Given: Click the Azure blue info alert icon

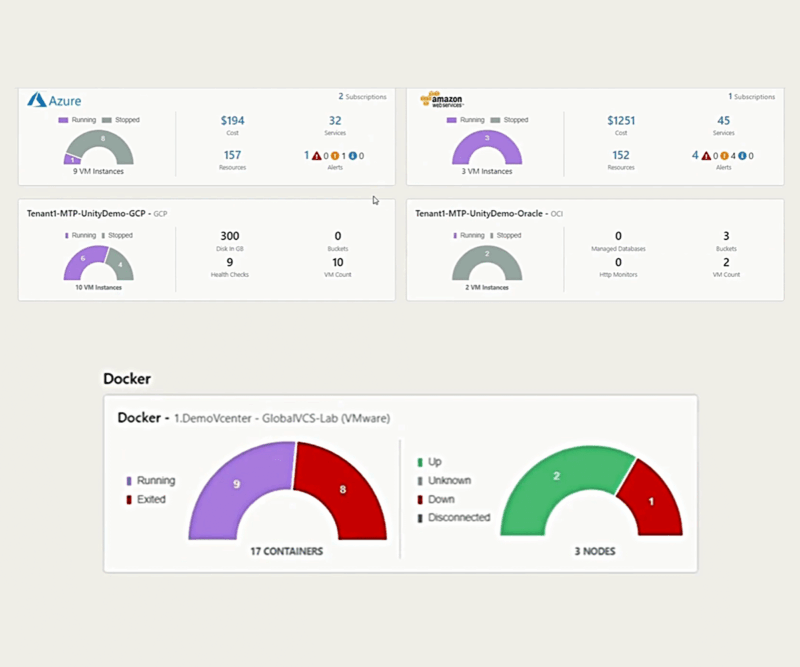Looking at the screenshot, I should [x=352, y=156].
